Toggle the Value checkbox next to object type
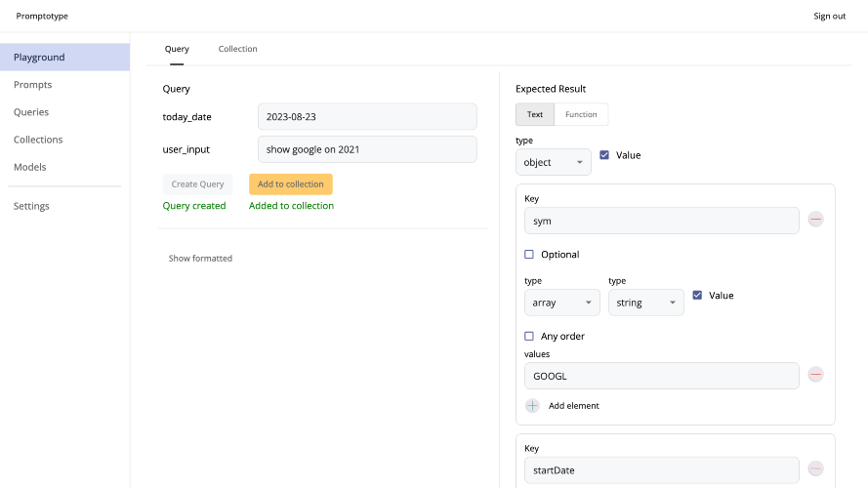The image size is (868, 488). coord(604,155)
